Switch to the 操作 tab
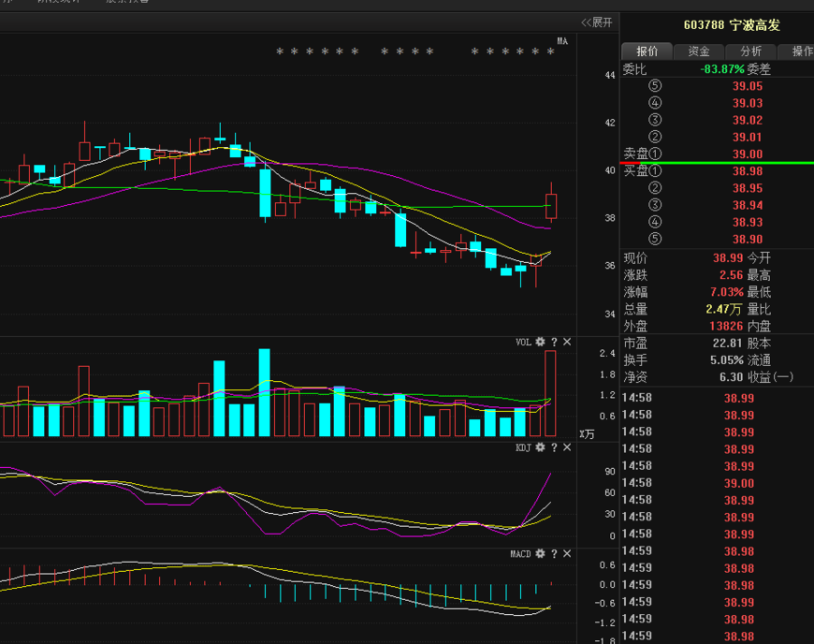Screen dimensions: 814x644 point(796,51)
